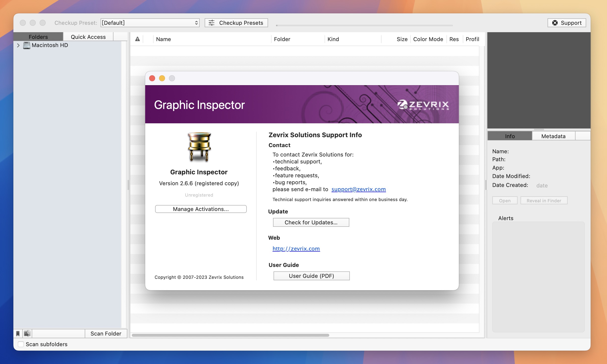
Task: Click the Check for Updates button
Action: [311, 222]
